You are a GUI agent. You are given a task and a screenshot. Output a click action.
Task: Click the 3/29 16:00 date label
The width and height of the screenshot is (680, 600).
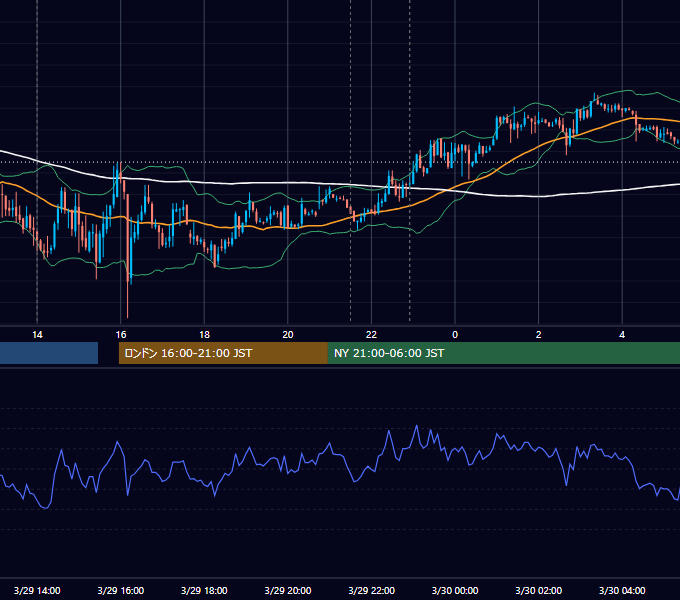coord(121,590)
